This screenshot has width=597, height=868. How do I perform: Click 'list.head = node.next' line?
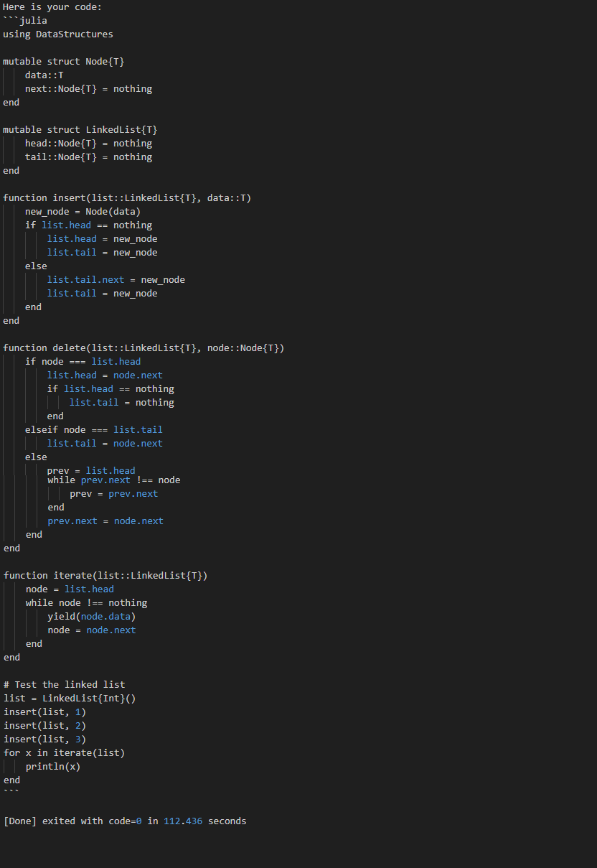click(x=105, y=375)
